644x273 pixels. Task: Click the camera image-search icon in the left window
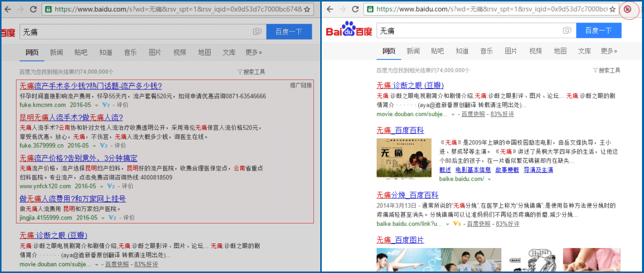click(x=257, y=31)
